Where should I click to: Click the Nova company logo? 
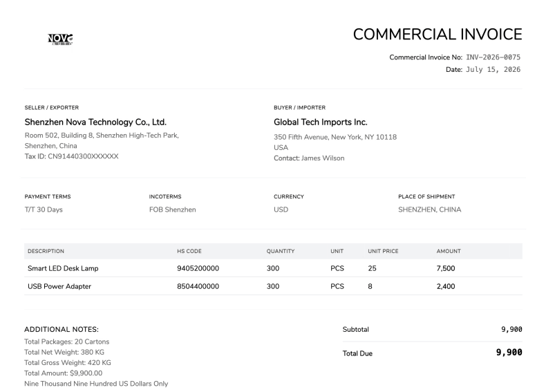[x=60, y=39]
